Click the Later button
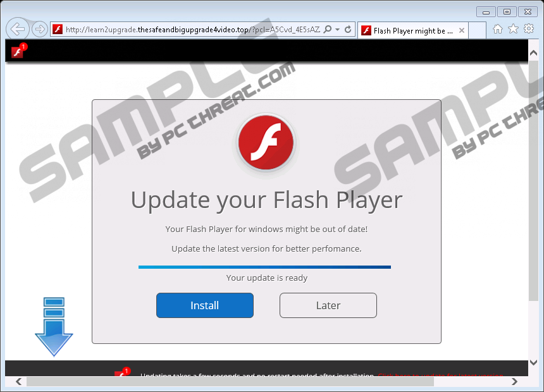The width and height of the screenshot is (544, 392). (x=328, y=305)
